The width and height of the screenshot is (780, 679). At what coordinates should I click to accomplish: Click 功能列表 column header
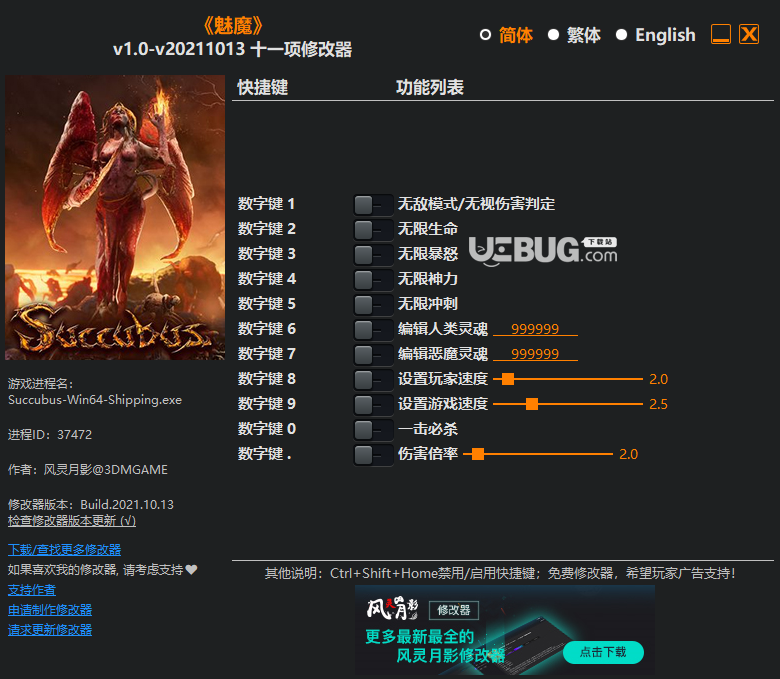pos(430,88)
